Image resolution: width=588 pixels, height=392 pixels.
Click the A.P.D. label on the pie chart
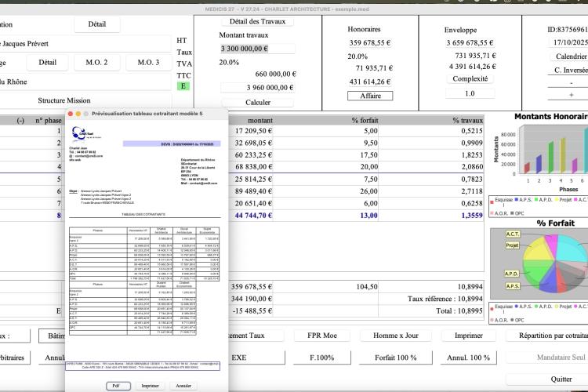coord(512,274)
